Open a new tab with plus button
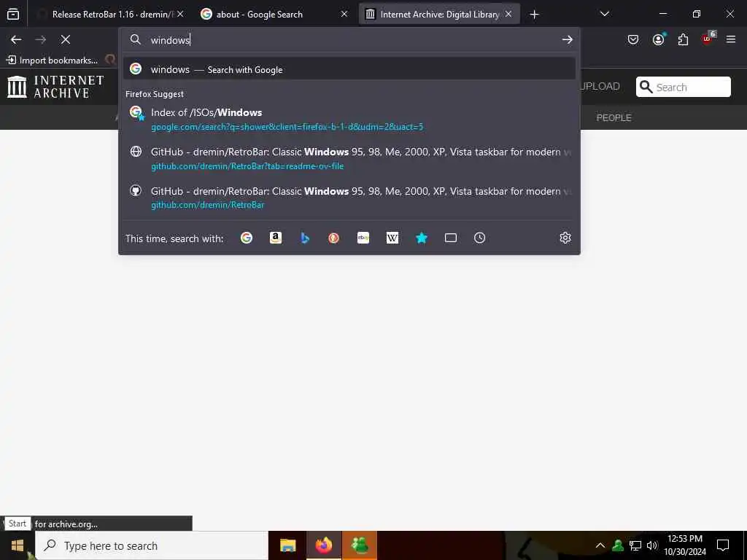Image resolution: width=747 pixels, height=560 pixels. [535, 15]
